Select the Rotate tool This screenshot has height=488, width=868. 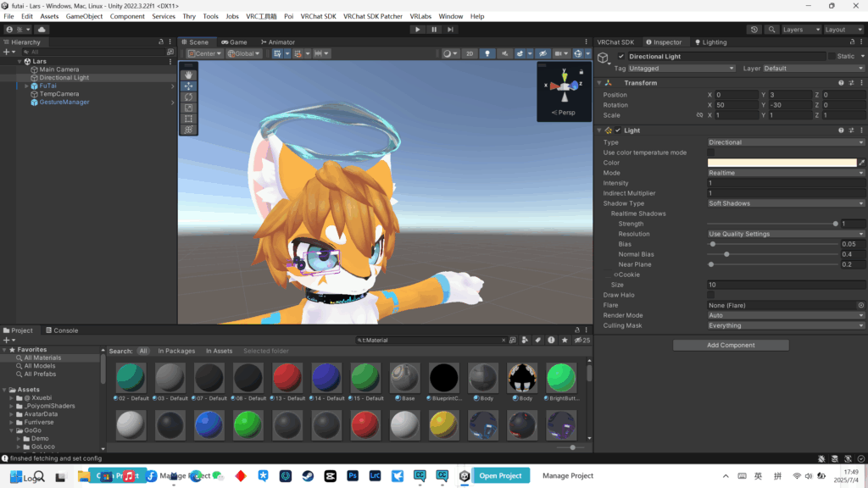[x=189, y=97]
